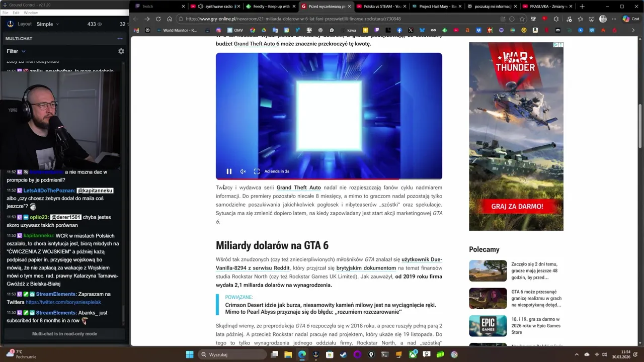Screen dimensions: 644x362
Task: Open Microsoft Edge from the taskbar
Action: click(x=302, y=354)
